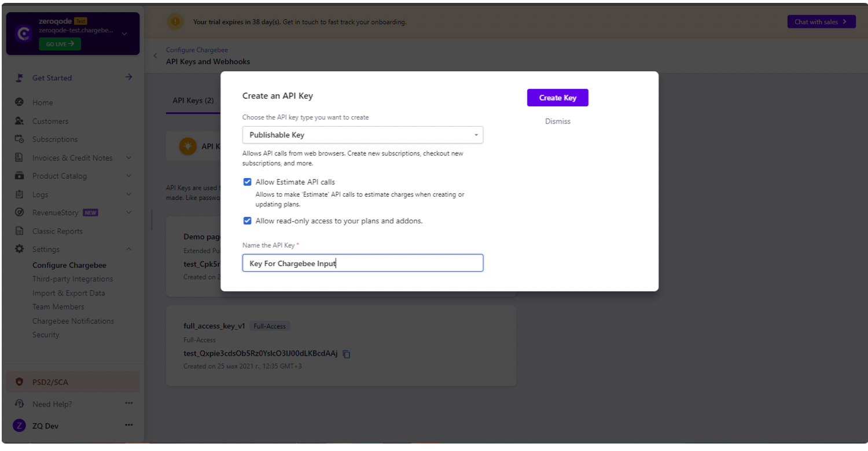The height and width of the screenshot is (451, 868).
Task: Click the back arrow beside Configure Chargebee
Action: click(x=155, y=56)
